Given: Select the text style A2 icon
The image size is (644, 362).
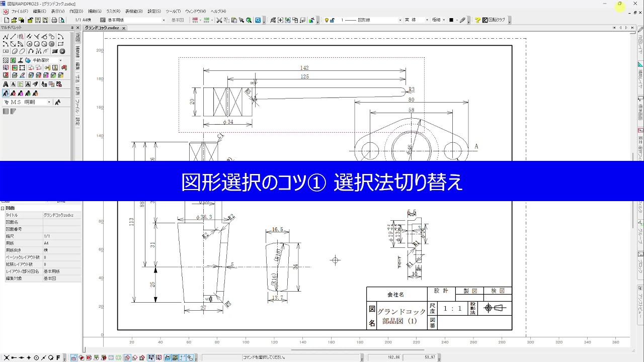Looking at the screenshot, I should coord(13,94).
